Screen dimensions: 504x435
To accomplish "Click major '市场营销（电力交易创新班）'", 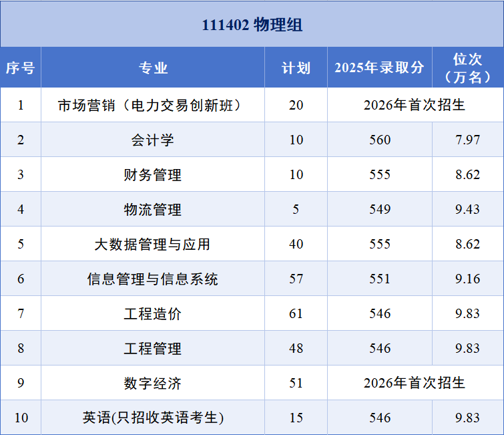I will click(x=153, y=105).
